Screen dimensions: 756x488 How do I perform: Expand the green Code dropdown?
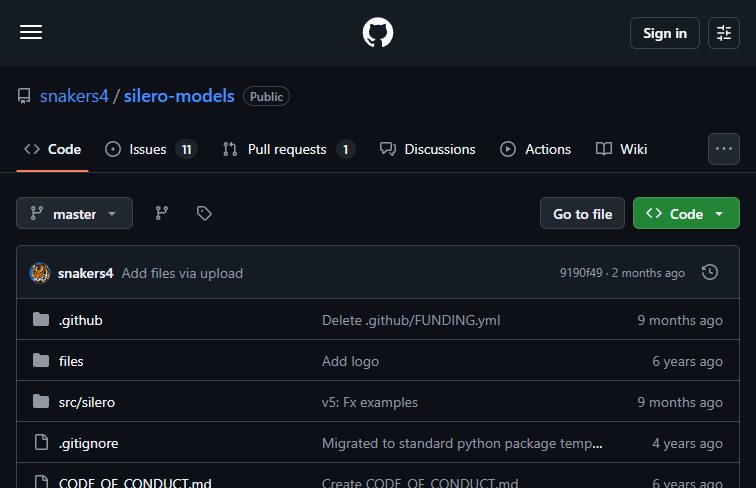pos(686,213)
